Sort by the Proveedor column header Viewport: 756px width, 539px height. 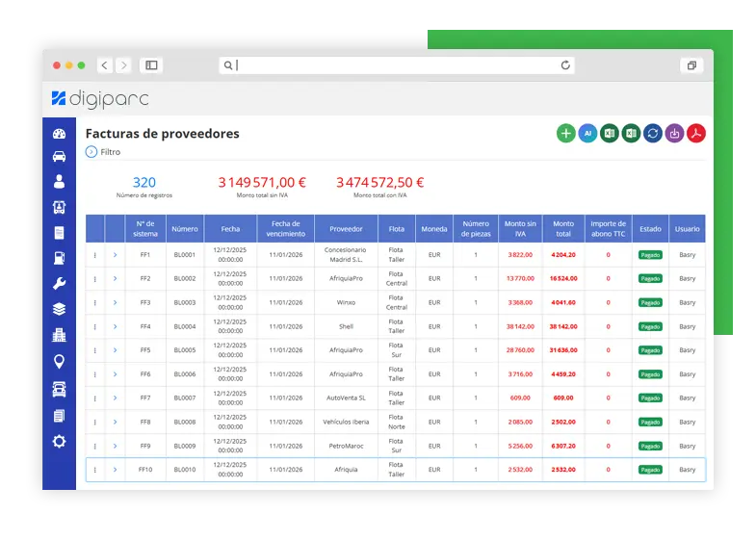pos(346,229)
